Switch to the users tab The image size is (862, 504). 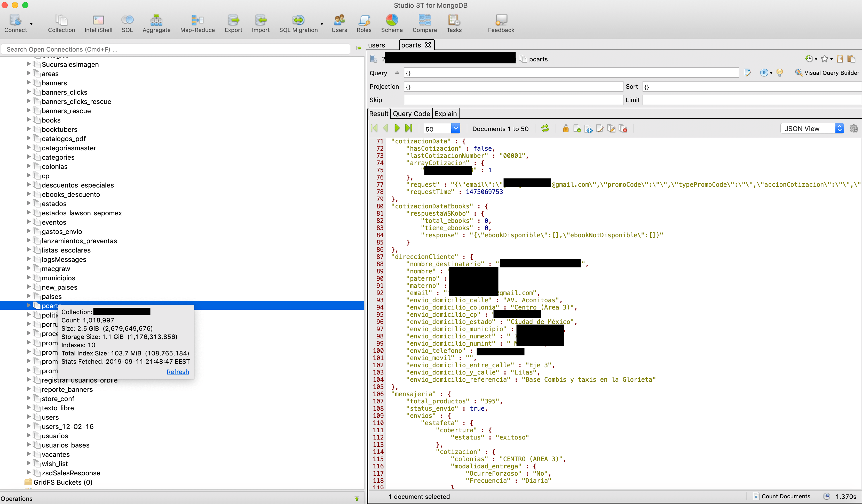click(377, 45)
